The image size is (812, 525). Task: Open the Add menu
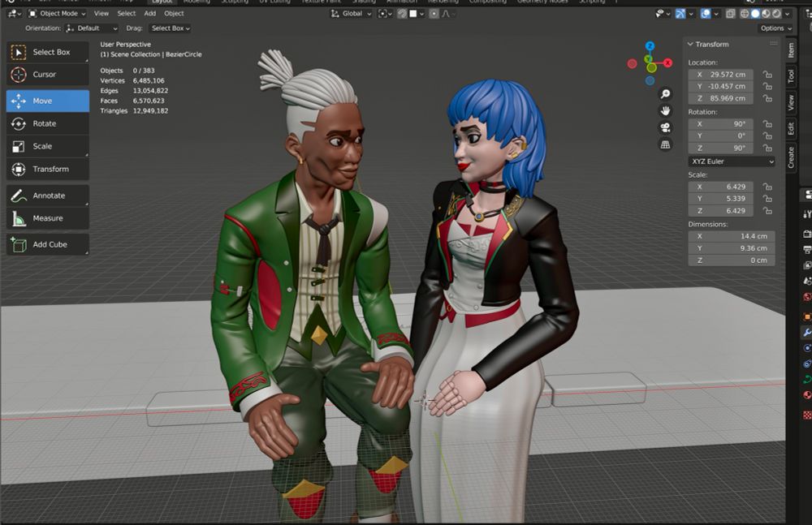(150, 14)
